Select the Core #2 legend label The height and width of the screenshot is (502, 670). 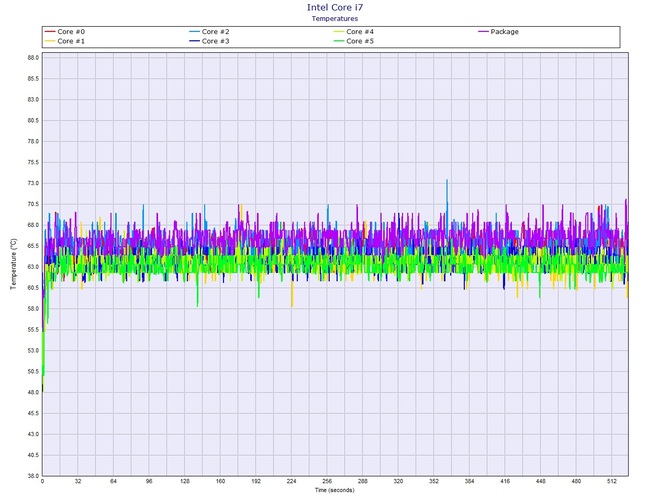(x=216, y=32)
